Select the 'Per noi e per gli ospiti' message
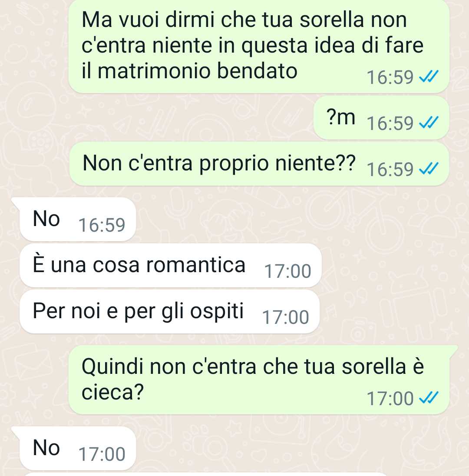Viewport: 469px width, 476px height. click(169, 311)
